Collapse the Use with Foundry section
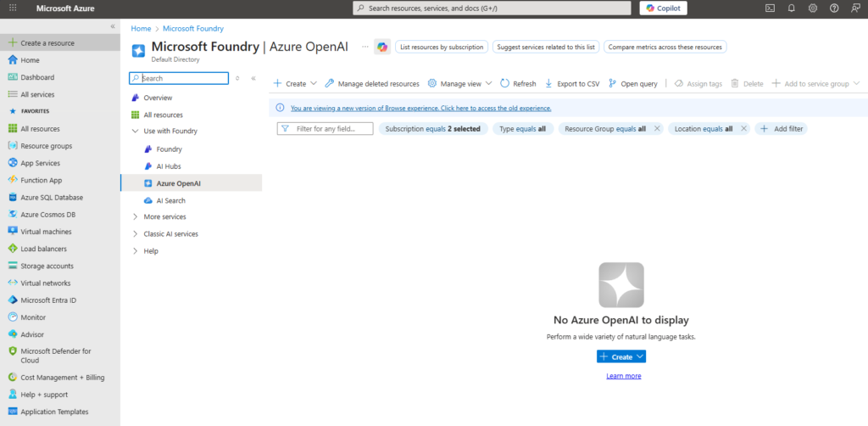This screenshot has width=868, height=426. pos(136,132)
